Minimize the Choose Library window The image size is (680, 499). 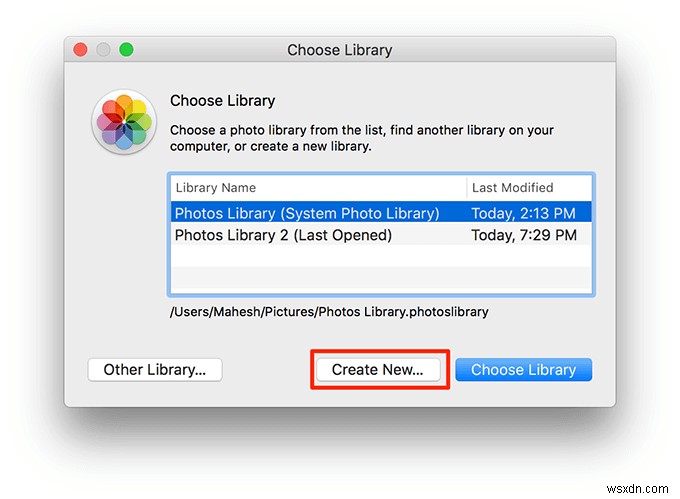[x=104, y=49]
